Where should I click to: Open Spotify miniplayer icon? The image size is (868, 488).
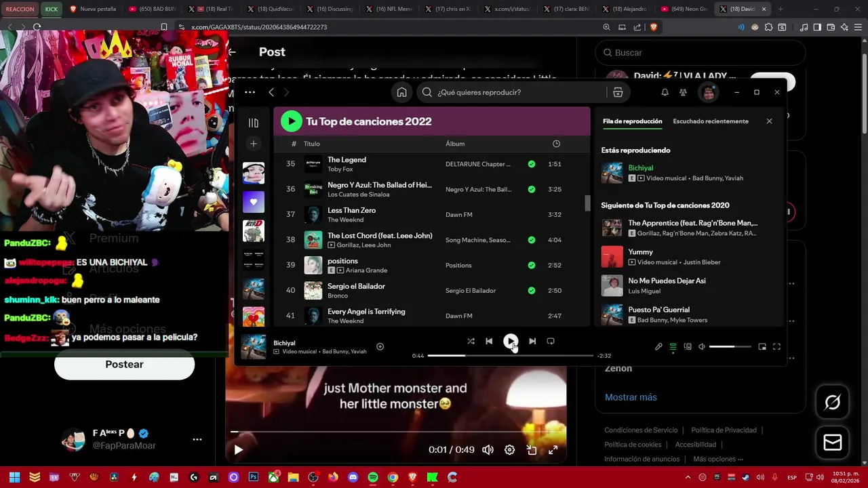(762, 347)
